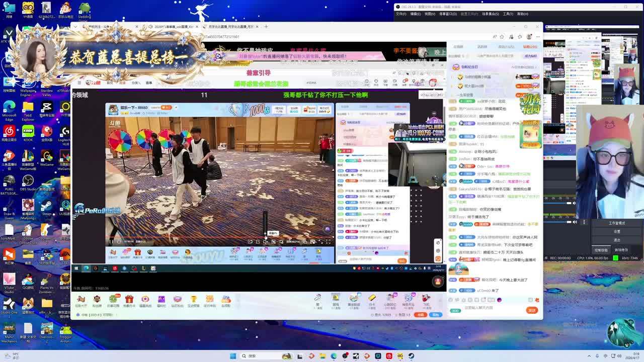644x362 pixels.
Task: Click the orange 发送 send button
Action: (x=532, y=310)
